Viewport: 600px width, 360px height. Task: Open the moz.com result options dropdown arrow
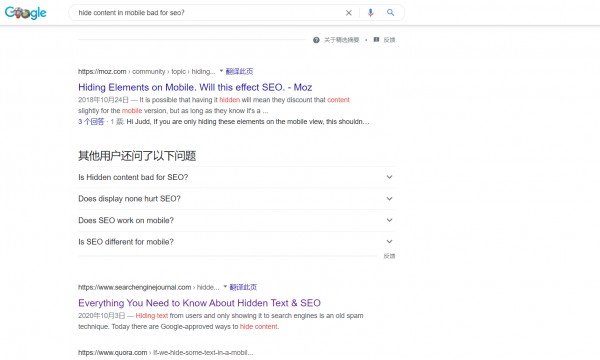(x=221, y=71)
